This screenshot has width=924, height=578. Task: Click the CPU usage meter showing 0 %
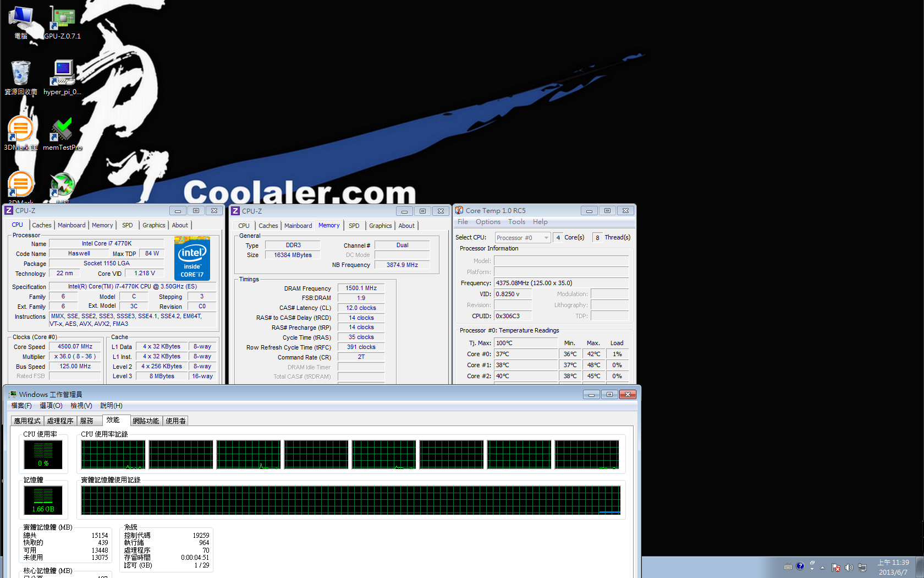pos(43,454)
